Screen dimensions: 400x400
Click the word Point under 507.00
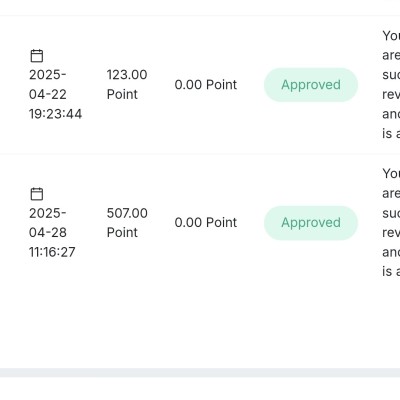click(x=122, y=232)
